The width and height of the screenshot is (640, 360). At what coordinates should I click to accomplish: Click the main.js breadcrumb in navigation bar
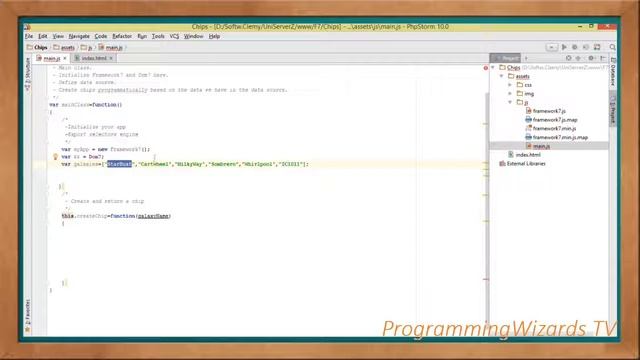pyautogui.click(x=111, y=48)
